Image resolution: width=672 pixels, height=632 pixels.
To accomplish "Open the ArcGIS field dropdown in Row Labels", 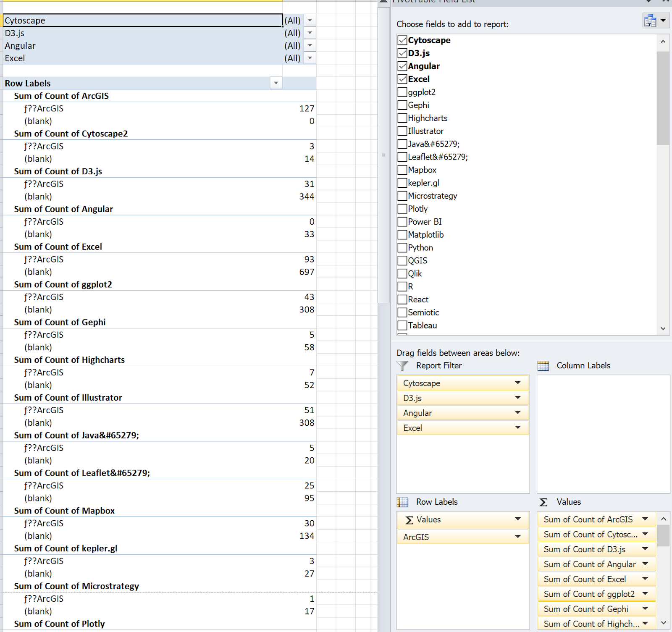I will (x=518, y=537).
